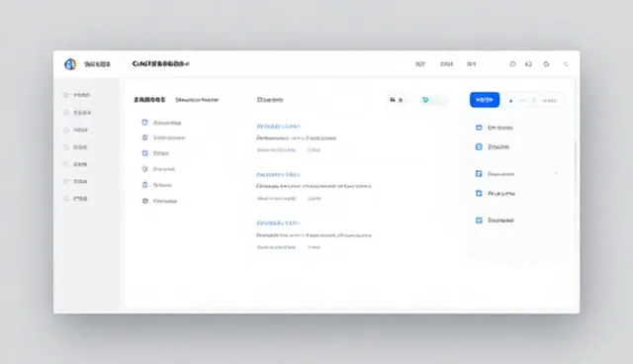Select the first item icon in the category list
This screenshot has height=364, width=633.
[x=145, y=123]
